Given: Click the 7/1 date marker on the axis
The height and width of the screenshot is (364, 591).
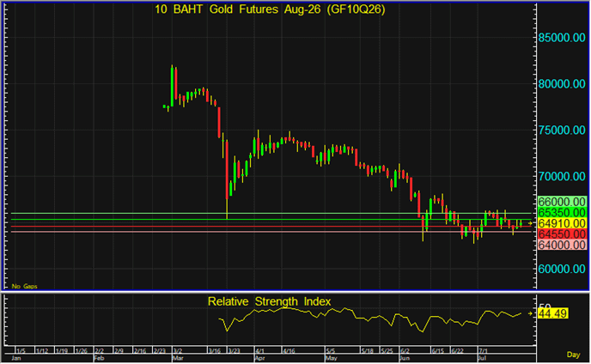Looking at the screenshot, I should pyautogui.click(x=483, y=351).
